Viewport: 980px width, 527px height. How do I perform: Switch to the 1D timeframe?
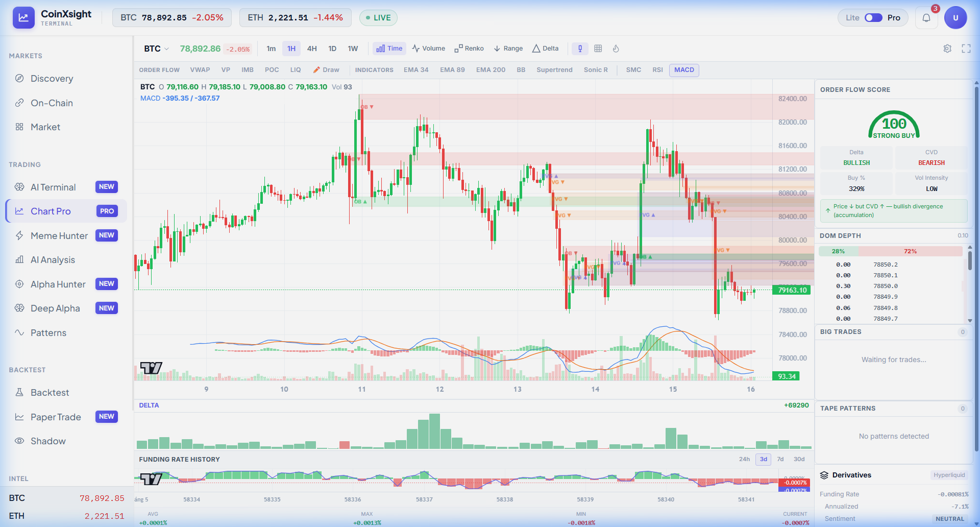click(332, 49)
